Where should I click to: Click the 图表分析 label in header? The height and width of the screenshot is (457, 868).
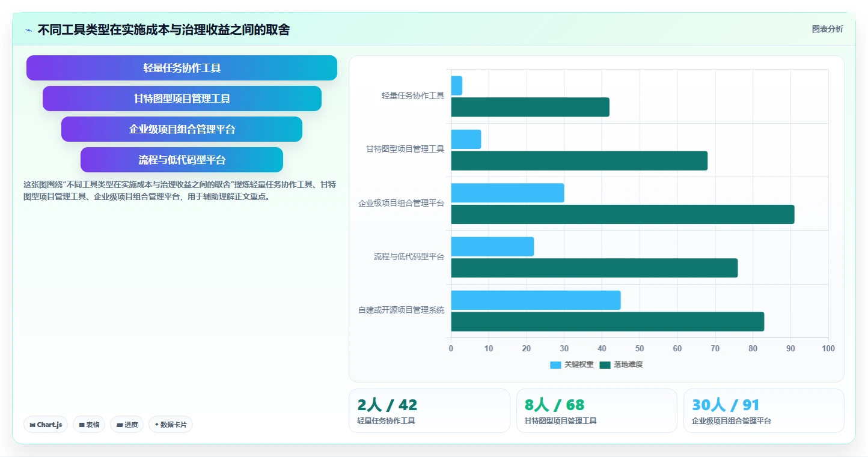(x=827, y=29)
